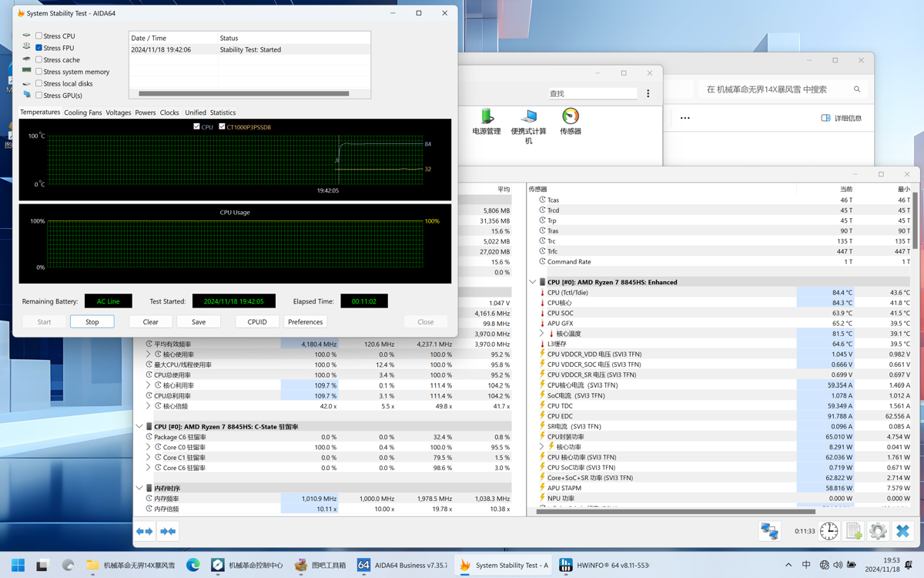Switch to HWiNFO 64 taskbar app
Screen dimensions: 924x578
(604, 565)
